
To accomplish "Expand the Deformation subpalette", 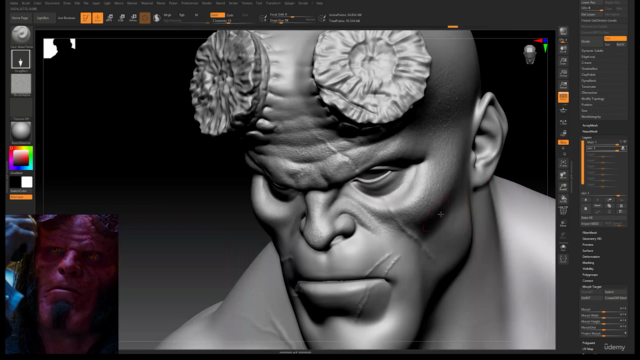I will coord(591,257).
